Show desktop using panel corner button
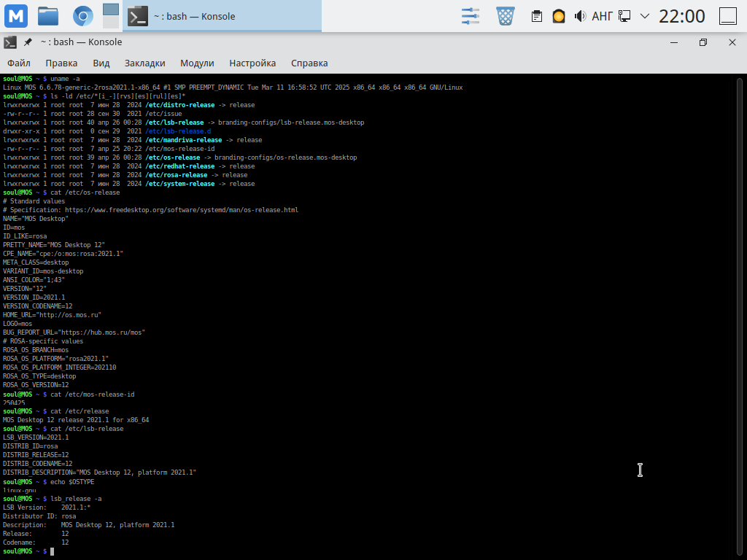This screenshot has width=747, height=560. pyautogui.click(x=728, y=16)
